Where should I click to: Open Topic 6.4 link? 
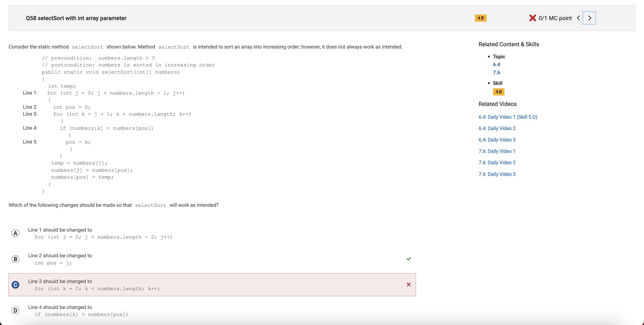(x=496, y=64)
